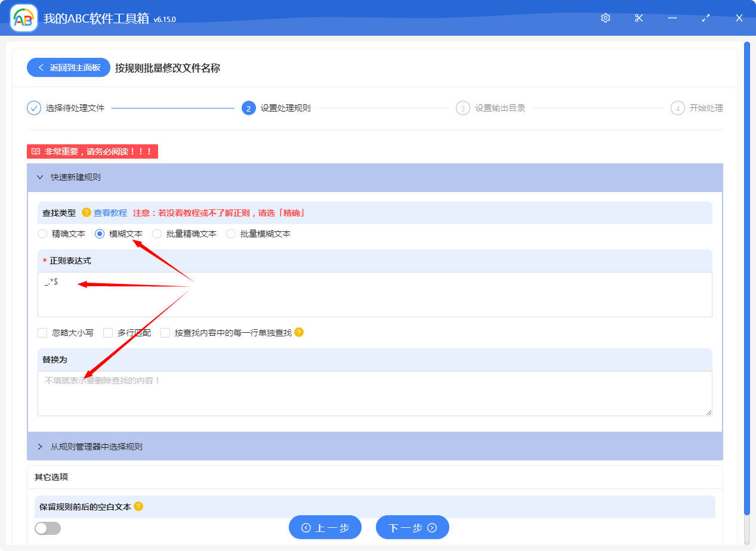Click the book icon on the red warning banner
The image size is (756, 551).
click(36, 151)
